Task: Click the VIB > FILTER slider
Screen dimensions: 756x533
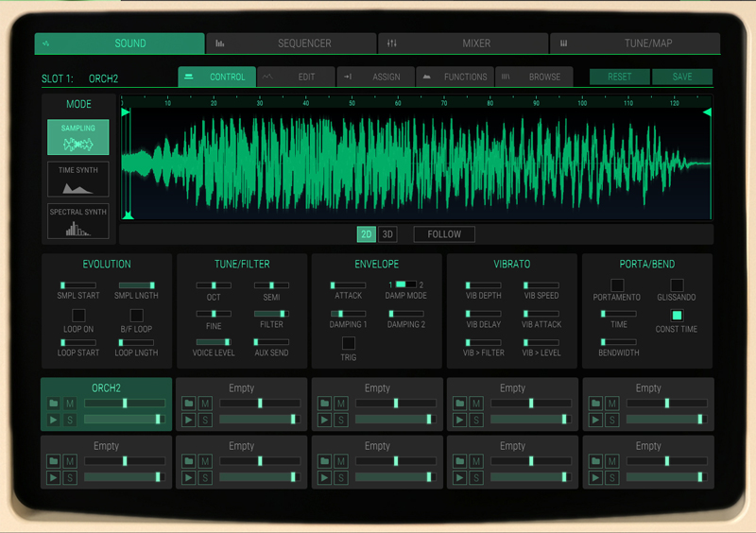Action: pyautogui.click(x=484, y=342)
